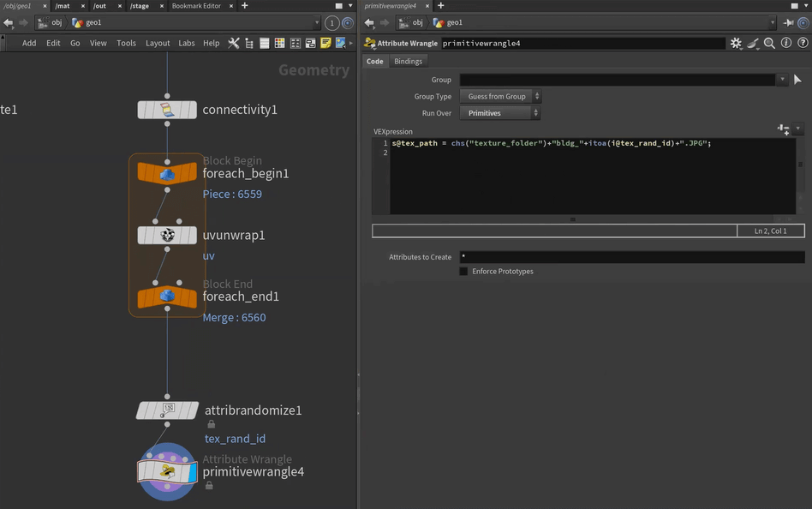Click the create spare parameters icon above VEXpression
Screen dimensions: 812x509
pyautogui.click(x=783, y=129)
